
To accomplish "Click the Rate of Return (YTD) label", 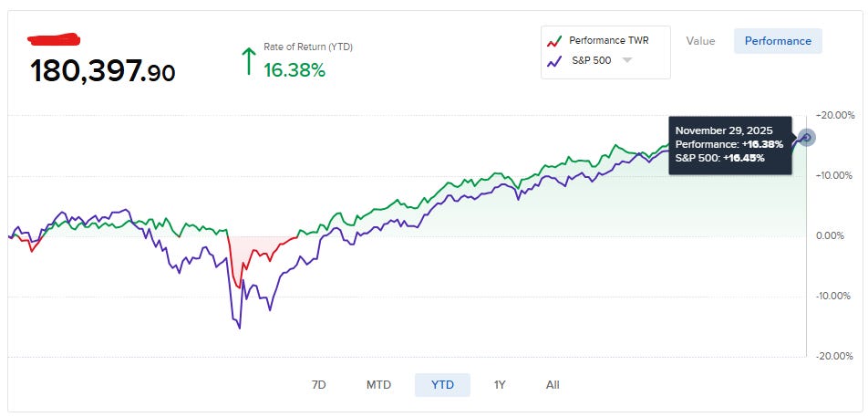I will [x=308, y=47].
